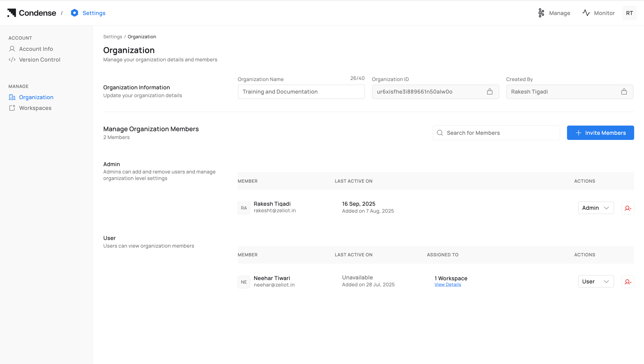Click the NE avatar for Neehar Tiwari
Screen dimensions: 644x364
pos(244,282)
